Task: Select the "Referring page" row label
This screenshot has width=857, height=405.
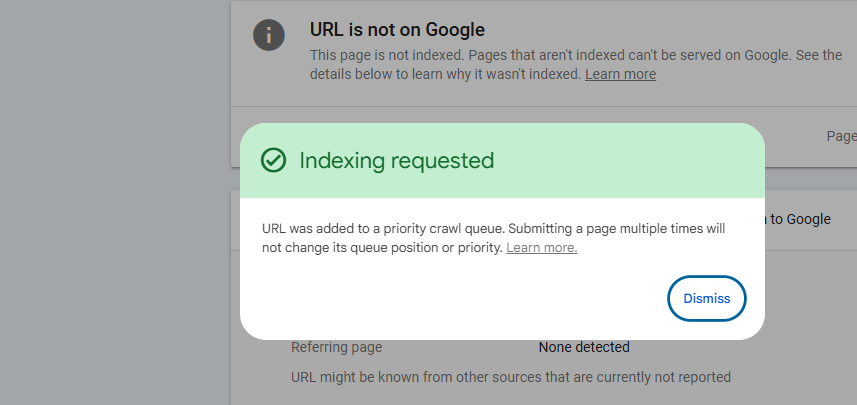Action: (336, 347)
